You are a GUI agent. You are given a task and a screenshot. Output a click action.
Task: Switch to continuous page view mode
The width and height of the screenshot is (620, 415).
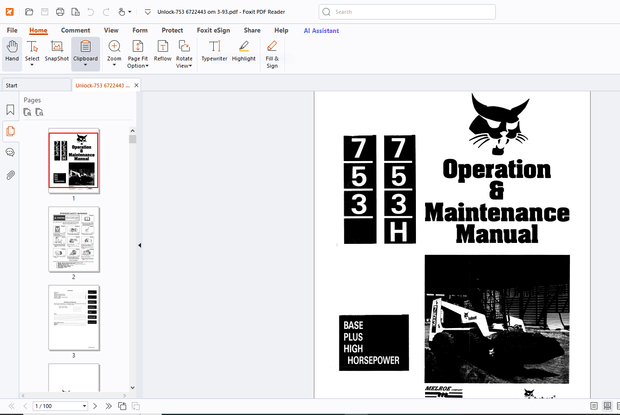point(607,406)
